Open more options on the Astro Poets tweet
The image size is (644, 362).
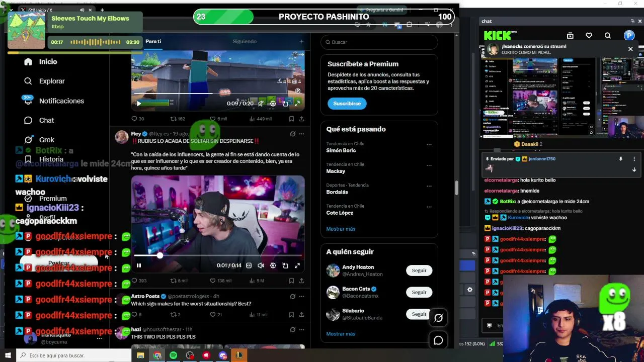[301, 297]
